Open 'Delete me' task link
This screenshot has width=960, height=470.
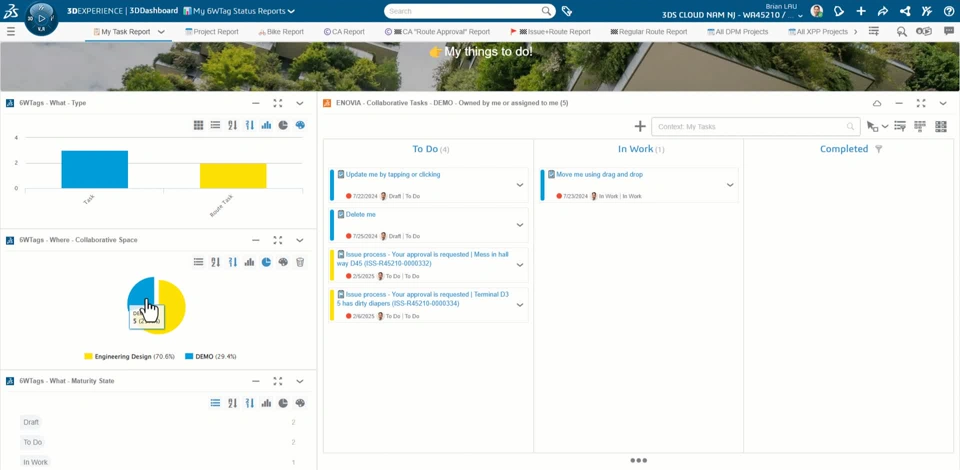coord(361,214)
